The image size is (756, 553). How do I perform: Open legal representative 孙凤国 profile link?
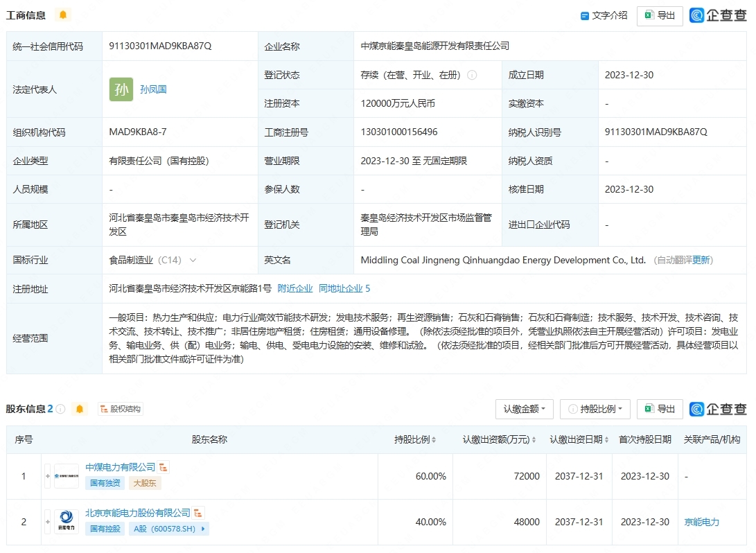[153, 89]
